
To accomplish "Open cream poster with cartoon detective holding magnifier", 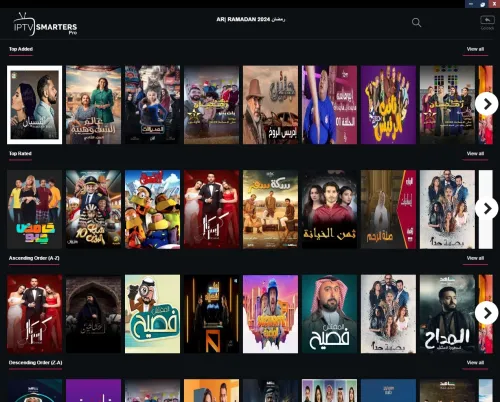I will pos(153,314).
